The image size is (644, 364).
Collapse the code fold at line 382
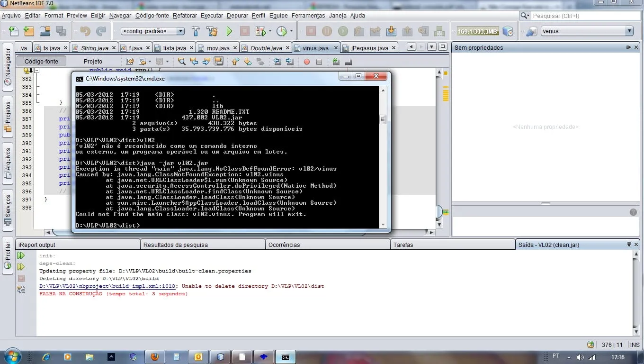click(x=36, y=71)
